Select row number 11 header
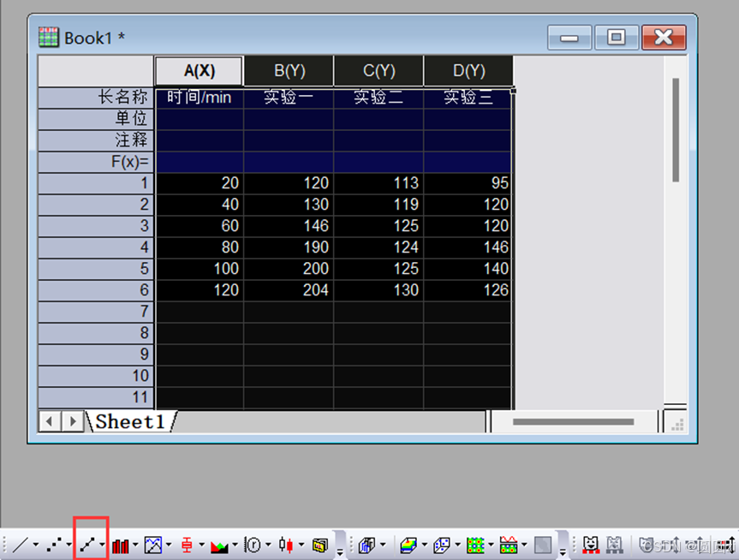 (x=96, y=398)
